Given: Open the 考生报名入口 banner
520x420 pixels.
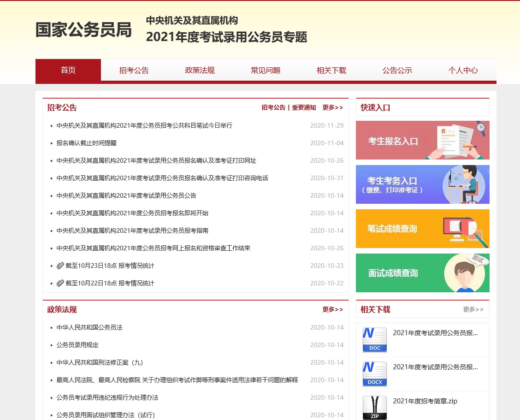Looking at the screenshot, I should [x=422, y=140].
